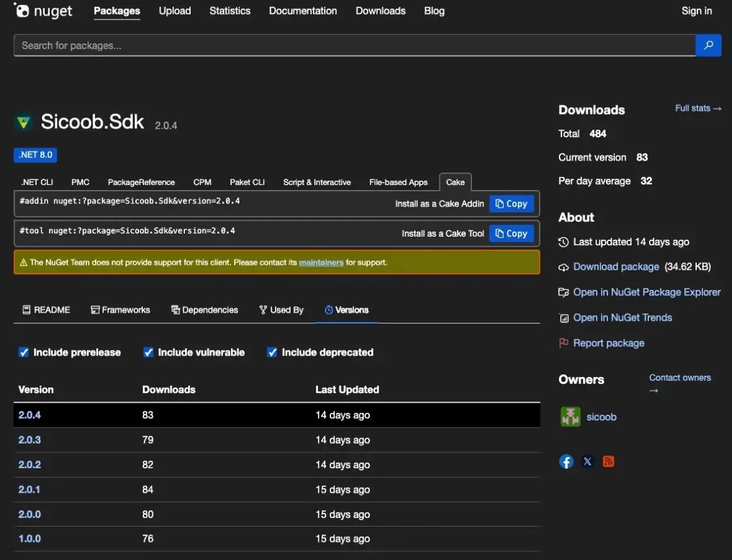Click the search for packages field

click(354, 45)
